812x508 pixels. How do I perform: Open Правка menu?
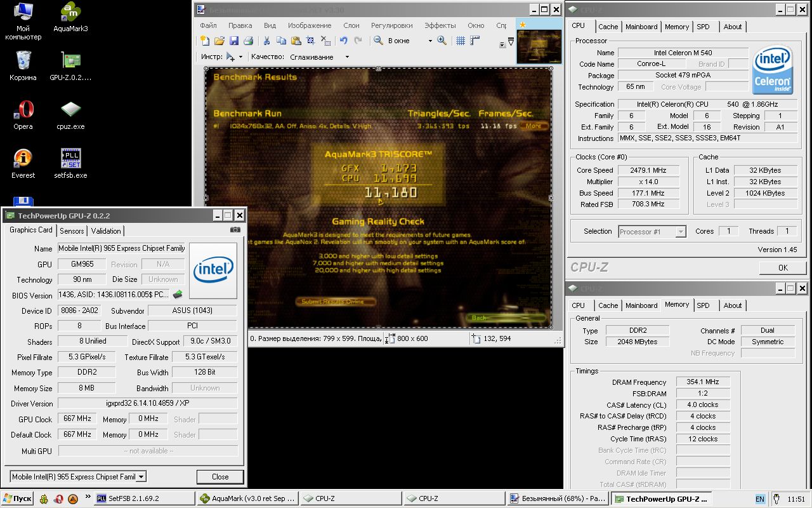pos(240,25)
